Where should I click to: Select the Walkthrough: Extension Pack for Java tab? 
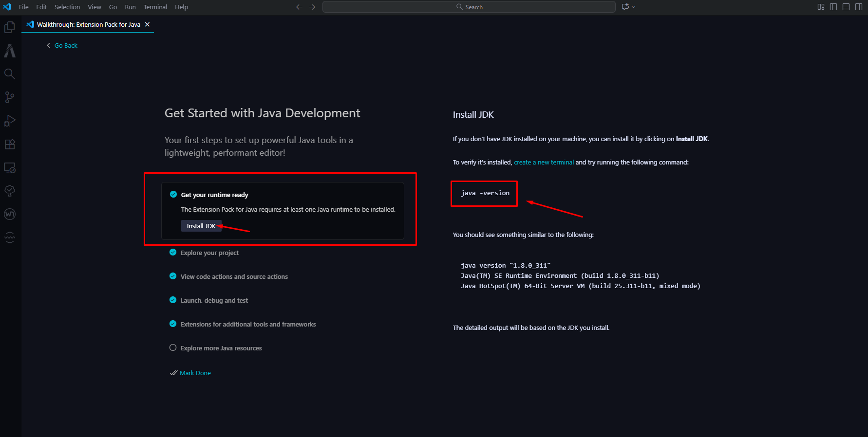tap(88, 24)
